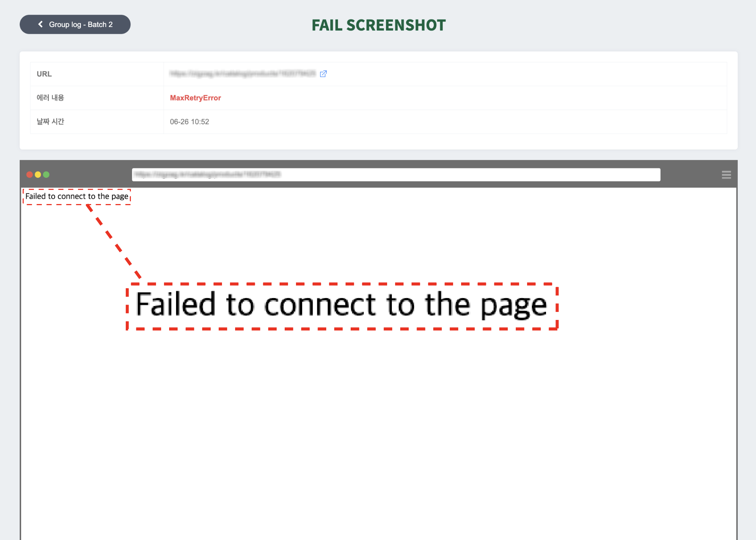
Task: Click the yellow window dot
Action: click(38, 175)
